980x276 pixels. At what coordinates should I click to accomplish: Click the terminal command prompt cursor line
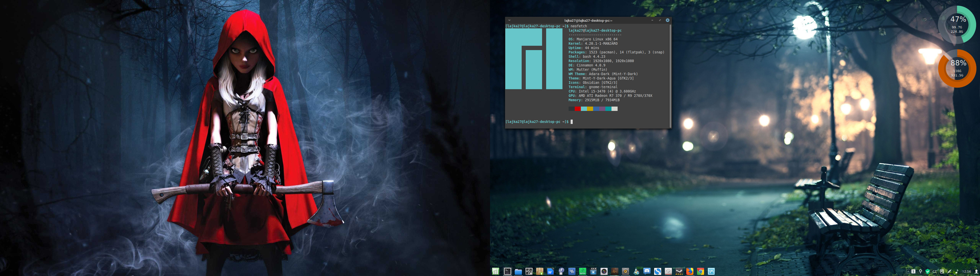pos(539,122)
